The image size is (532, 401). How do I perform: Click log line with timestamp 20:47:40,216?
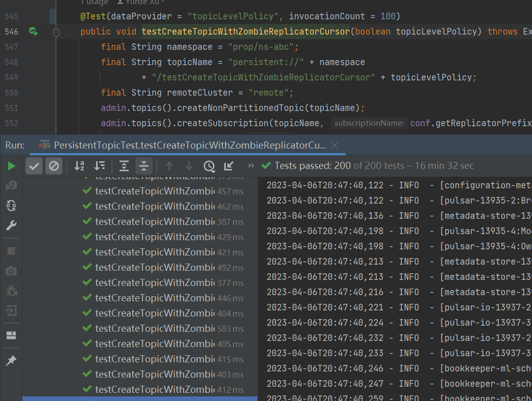click(399, 292)
